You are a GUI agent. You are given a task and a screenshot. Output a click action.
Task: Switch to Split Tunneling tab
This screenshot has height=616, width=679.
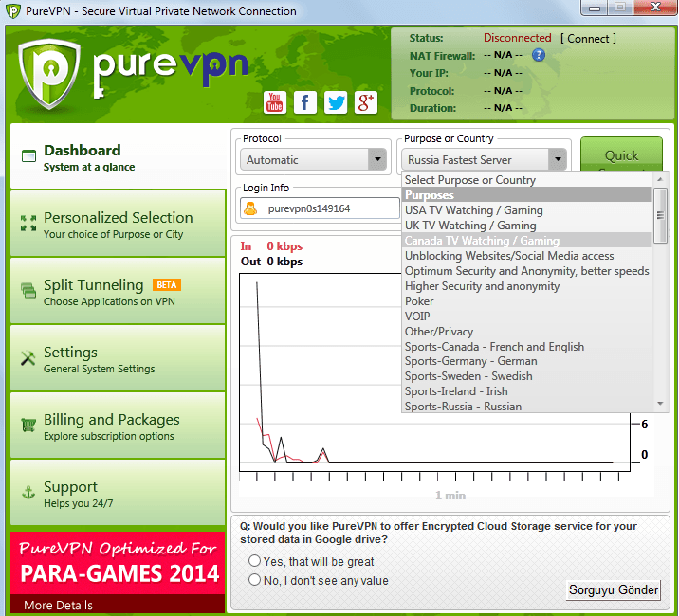coord(118,291)
